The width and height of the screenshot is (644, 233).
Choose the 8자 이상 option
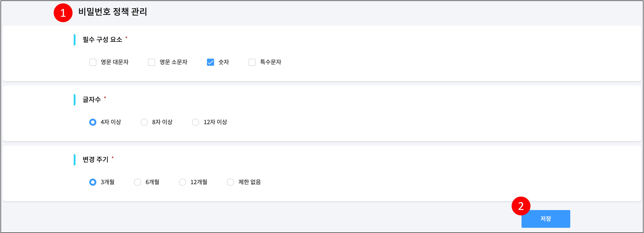144,122
